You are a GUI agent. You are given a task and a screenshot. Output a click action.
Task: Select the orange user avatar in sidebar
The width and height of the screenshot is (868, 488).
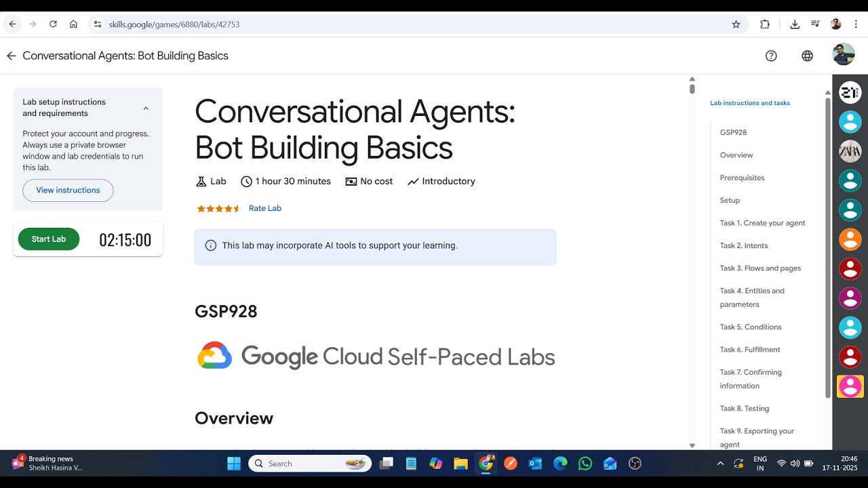click(x=850, y=239)
